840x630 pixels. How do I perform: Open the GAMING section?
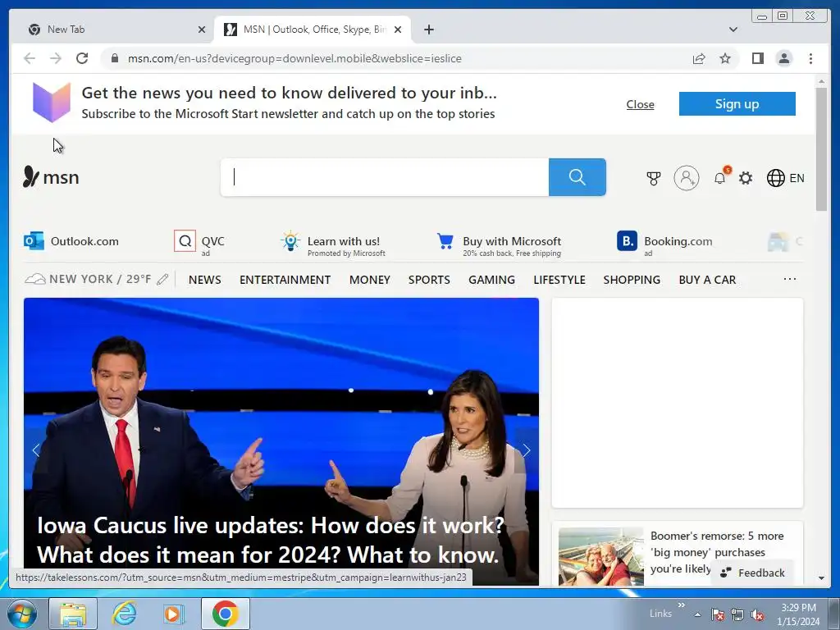[x=492, y=280]
